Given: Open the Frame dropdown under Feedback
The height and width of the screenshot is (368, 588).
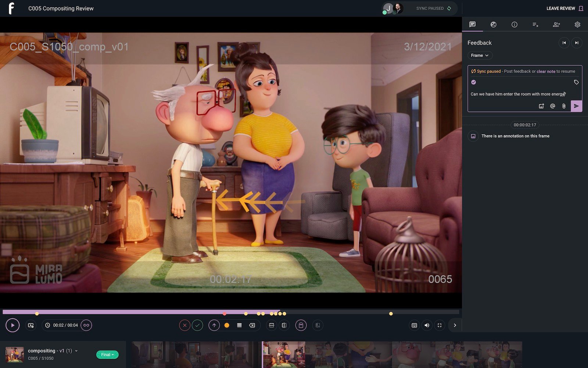Looking at the screenshot, I should tap(480, 56).
